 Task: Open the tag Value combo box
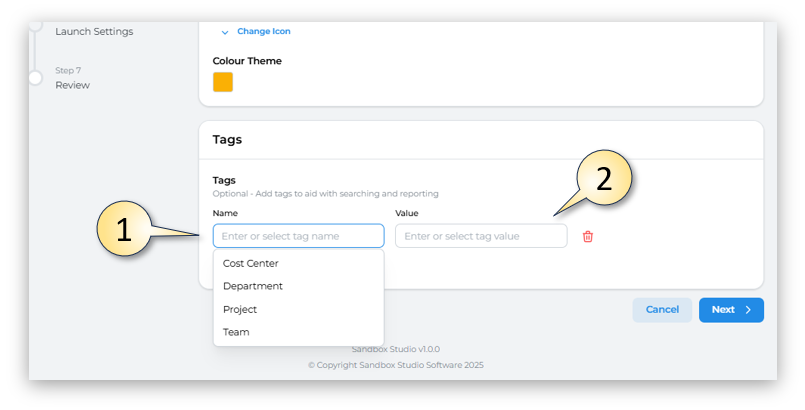coord(481,236)
